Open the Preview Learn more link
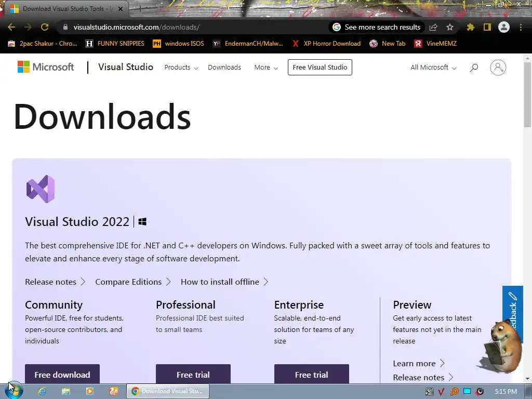This screenshot has width=532, height=399. point(419,363)
